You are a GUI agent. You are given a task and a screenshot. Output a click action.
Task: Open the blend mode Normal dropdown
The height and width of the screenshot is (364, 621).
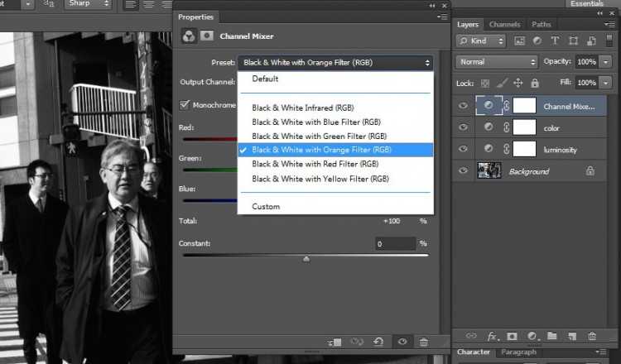(497, 62)
